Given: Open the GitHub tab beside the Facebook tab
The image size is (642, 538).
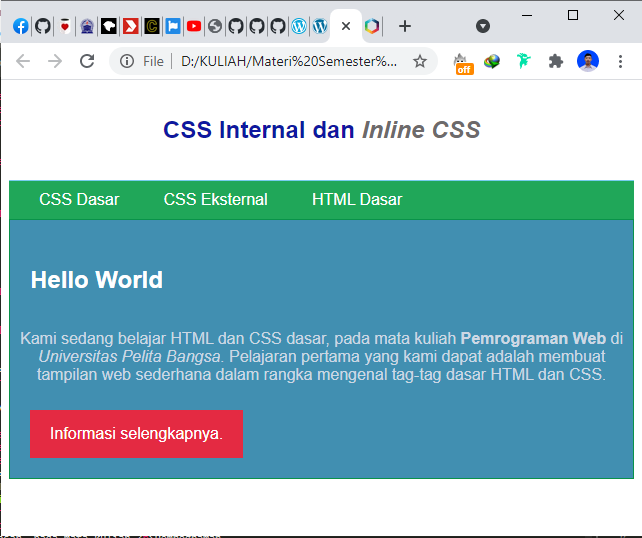Looking at the screenshot, I should pos(43,26).
